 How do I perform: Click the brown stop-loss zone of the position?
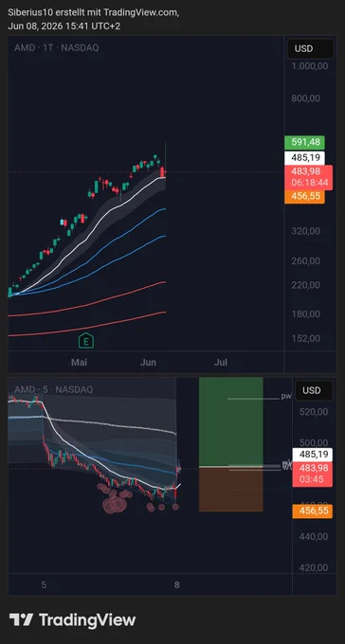pyautogui.click(x=230, y=490)
